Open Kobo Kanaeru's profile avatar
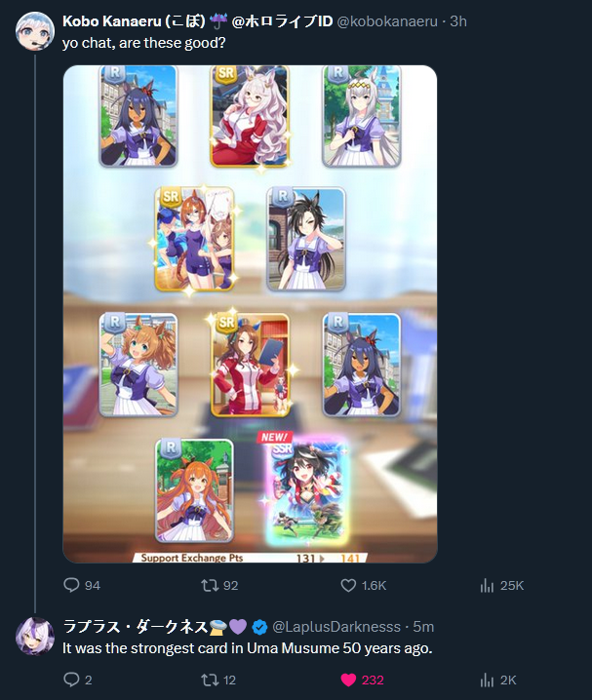The height and width of the screenshot is (700, 592). (x=35, y=31)
